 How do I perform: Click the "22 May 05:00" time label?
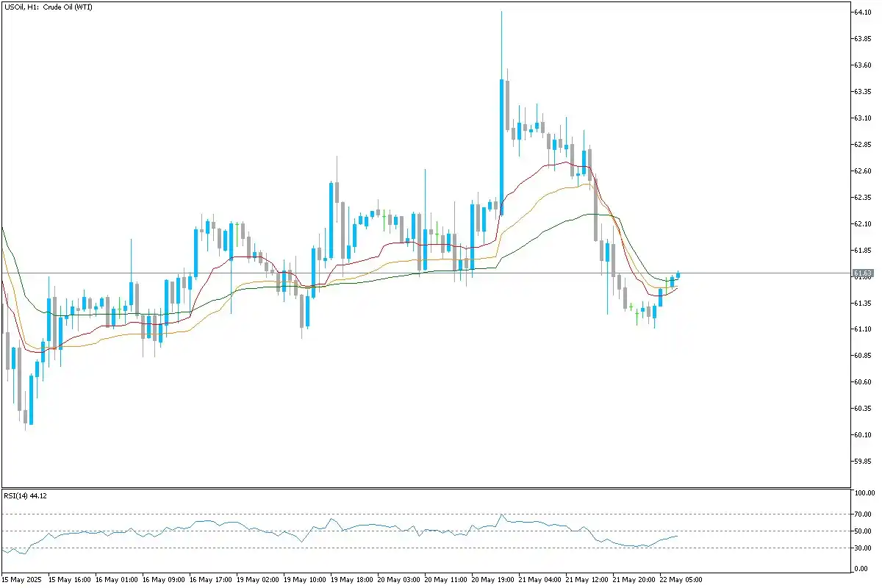coord(679,580)
